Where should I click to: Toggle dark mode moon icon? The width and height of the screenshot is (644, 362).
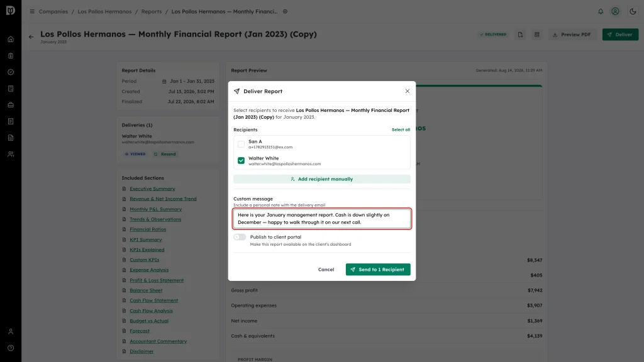pos(633,11)
